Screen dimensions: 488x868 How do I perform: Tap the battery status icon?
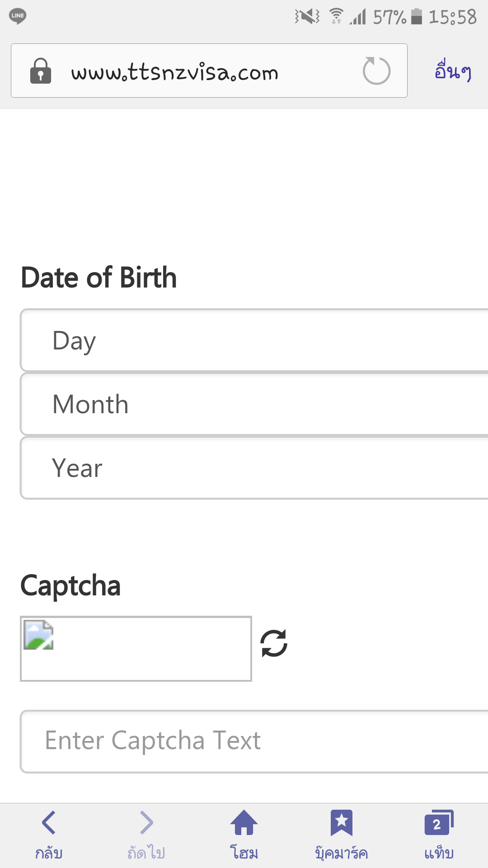[417, 17]
